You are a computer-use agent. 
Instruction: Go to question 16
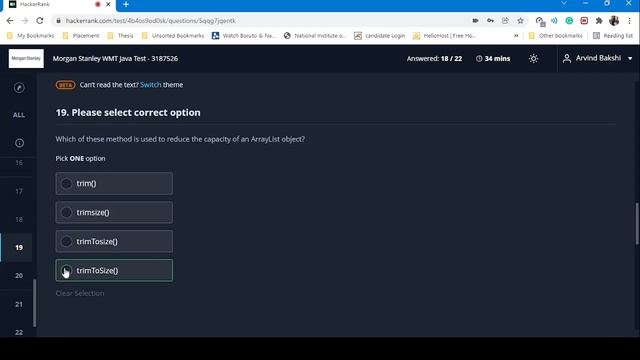pos(19,163)
